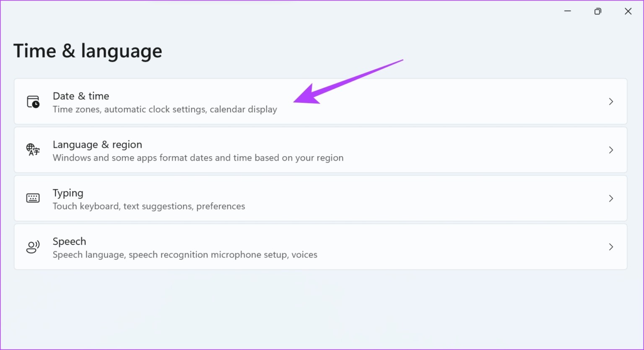
Task: Click the Date & time calendar-clock icon
Action: point(33,102)
